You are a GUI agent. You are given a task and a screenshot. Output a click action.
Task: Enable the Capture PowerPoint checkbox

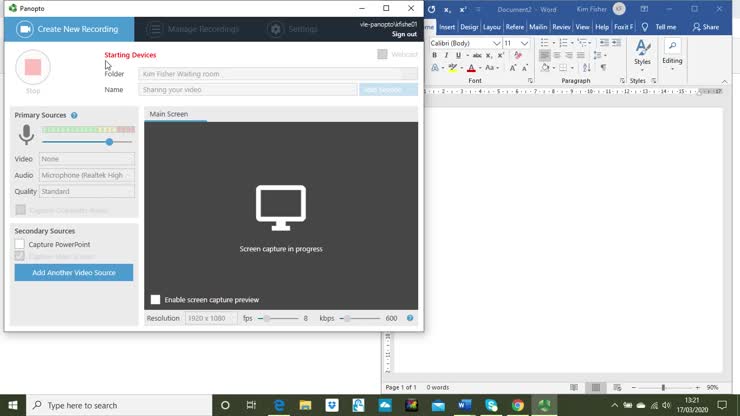[20, 244]
